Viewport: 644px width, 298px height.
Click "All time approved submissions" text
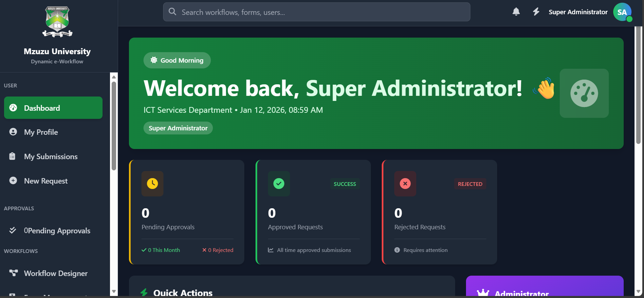click(x=314, y=250)
